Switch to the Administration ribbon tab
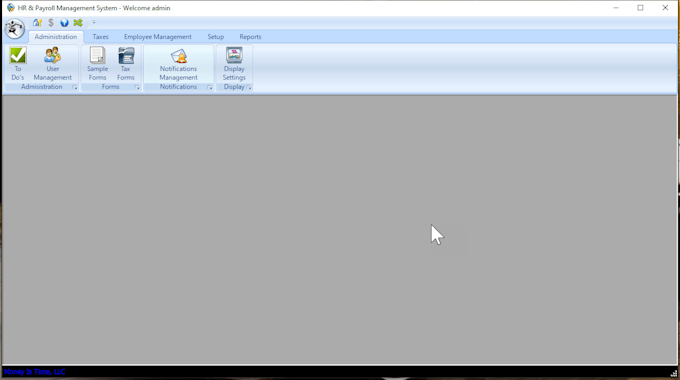The width and height of the screenshot is (680, 380). (x=56, y=37)
